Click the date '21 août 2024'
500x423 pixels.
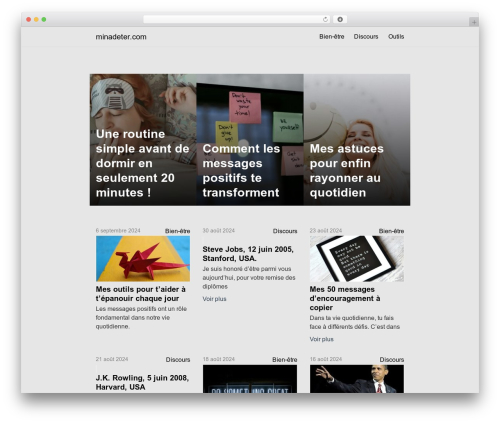coord(112,359)
